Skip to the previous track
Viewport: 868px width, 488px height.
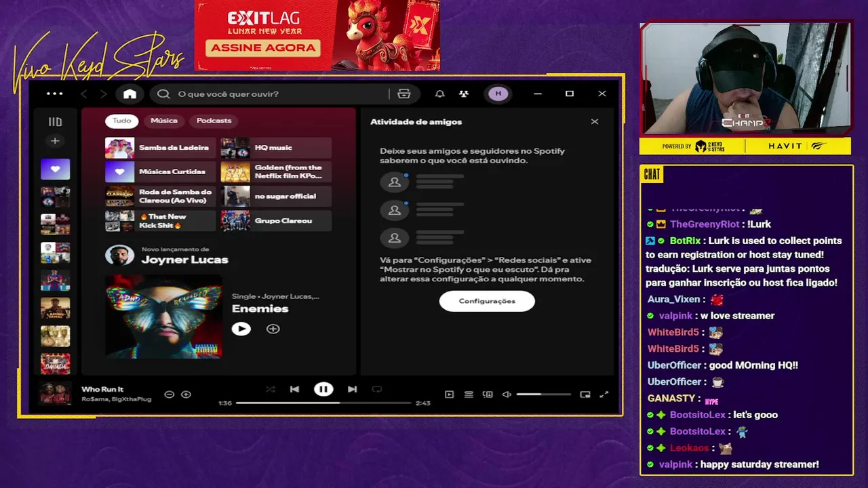(x=294, y=389)
